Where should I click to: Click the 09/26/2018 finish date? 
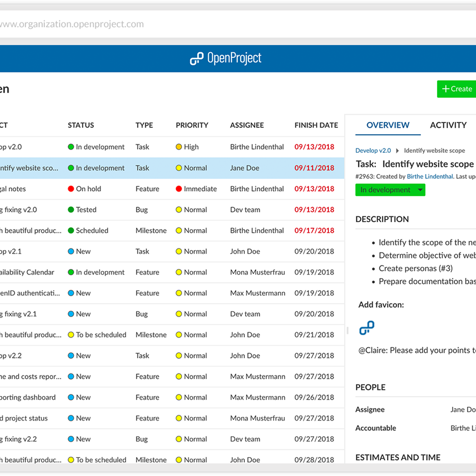(314, 397)
